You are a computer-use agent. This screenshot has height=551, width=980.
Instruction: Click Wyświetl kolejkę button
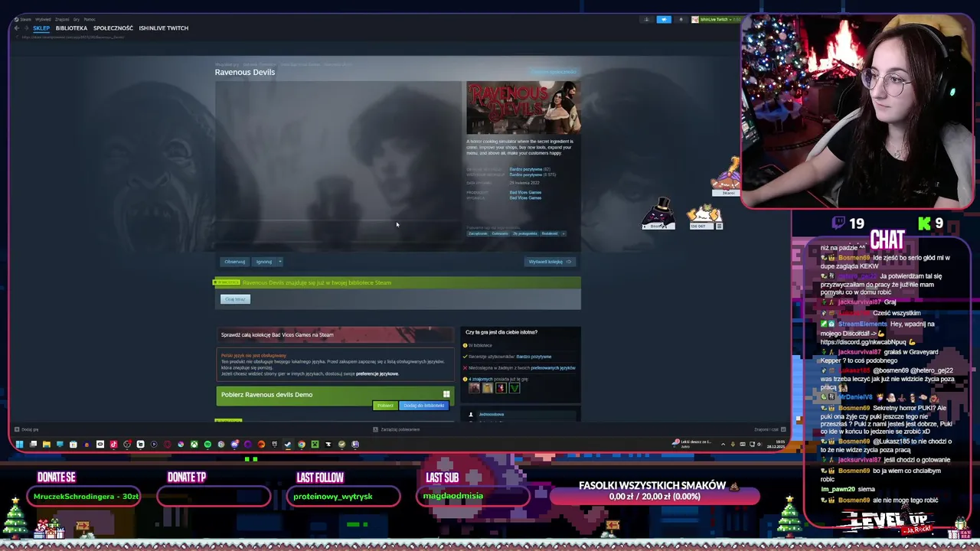pos(550,262)
